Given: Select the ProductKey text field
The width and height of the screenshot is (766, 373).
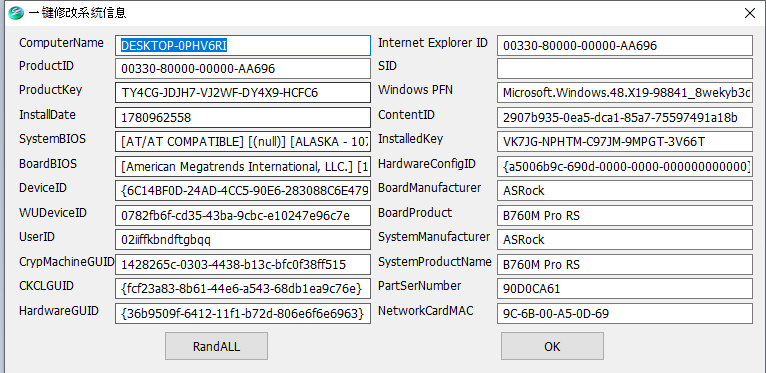Looking at the screenshot, I should pos(243,93).
